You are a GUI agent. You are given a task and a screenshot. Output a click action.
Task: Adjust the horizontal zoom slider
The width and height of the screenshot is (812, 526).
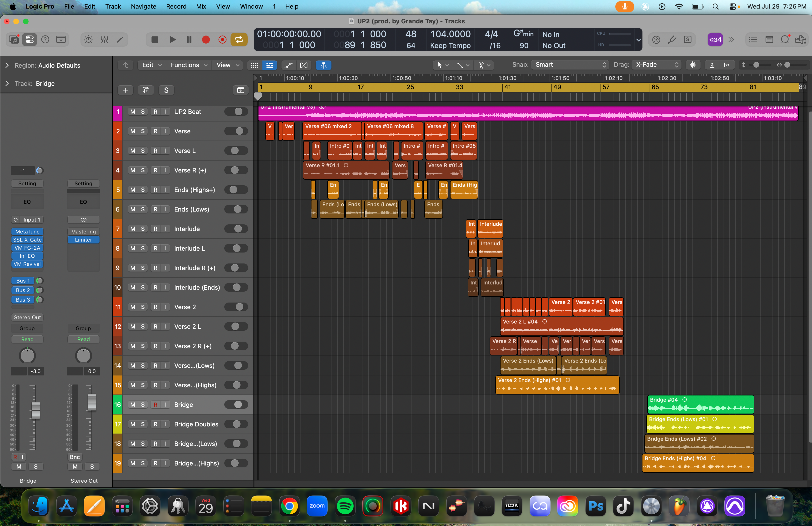pos(787,65)
